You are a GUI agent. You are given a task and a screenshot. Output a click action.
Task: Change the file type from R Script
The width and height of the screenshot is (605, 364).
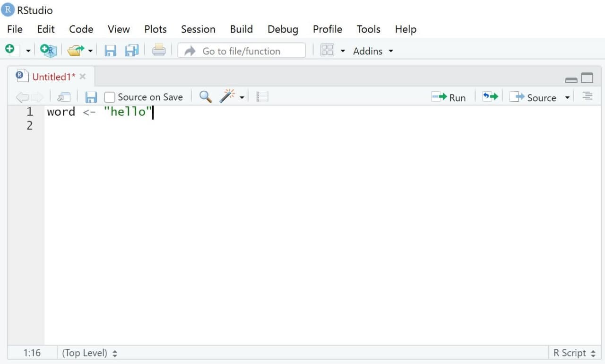(x=573, y=353)
